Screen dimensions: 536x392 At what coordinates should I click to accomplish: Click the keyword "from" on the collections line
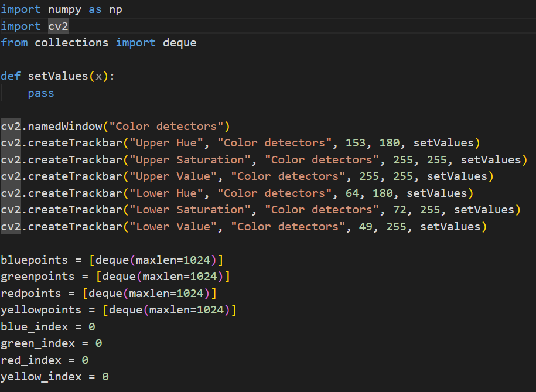point(14,43)
